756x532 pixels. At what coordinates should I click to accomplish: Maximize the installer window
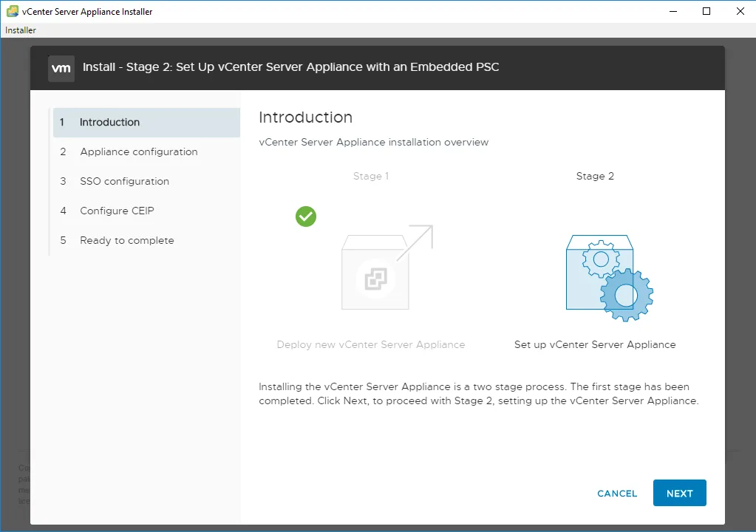(706, 11)
